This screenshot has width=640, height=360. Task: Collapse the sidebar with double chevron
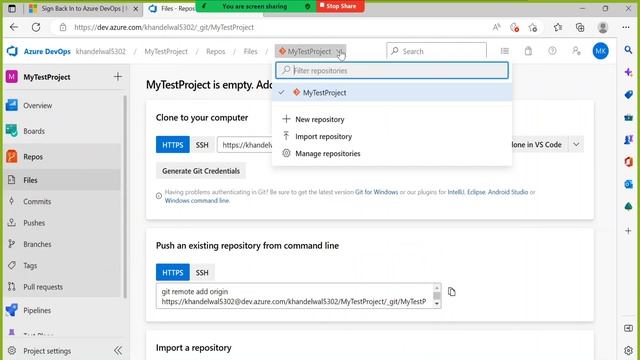pyautogui.click(x=118, y=351)
